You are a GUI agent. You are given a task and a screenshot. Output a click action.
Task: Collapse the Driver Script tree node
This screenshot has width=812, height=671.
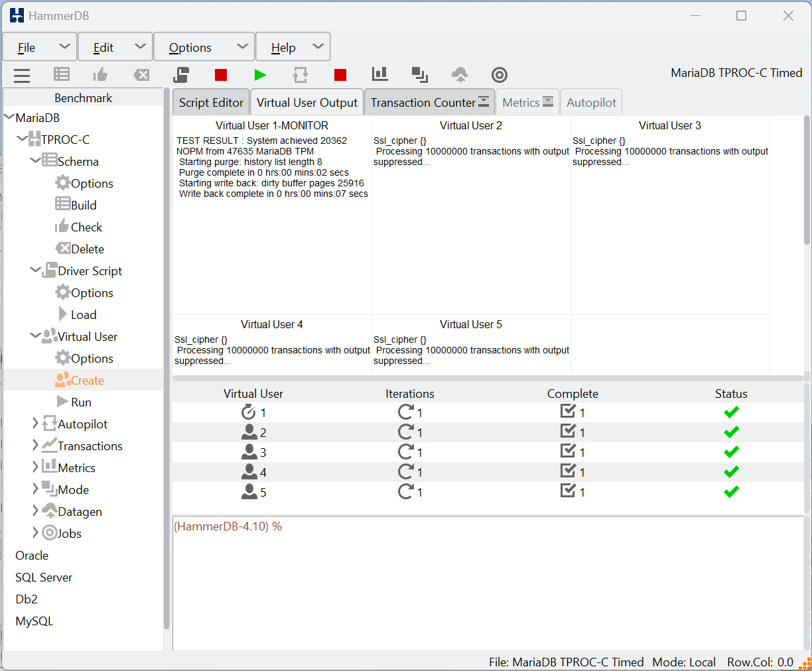point(36,271)
